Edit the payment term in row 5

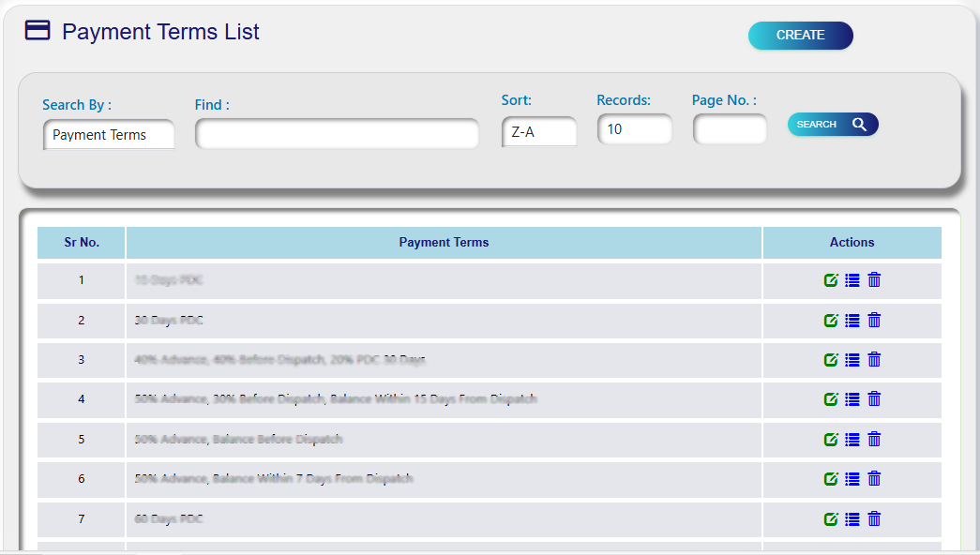coord(831,440)
